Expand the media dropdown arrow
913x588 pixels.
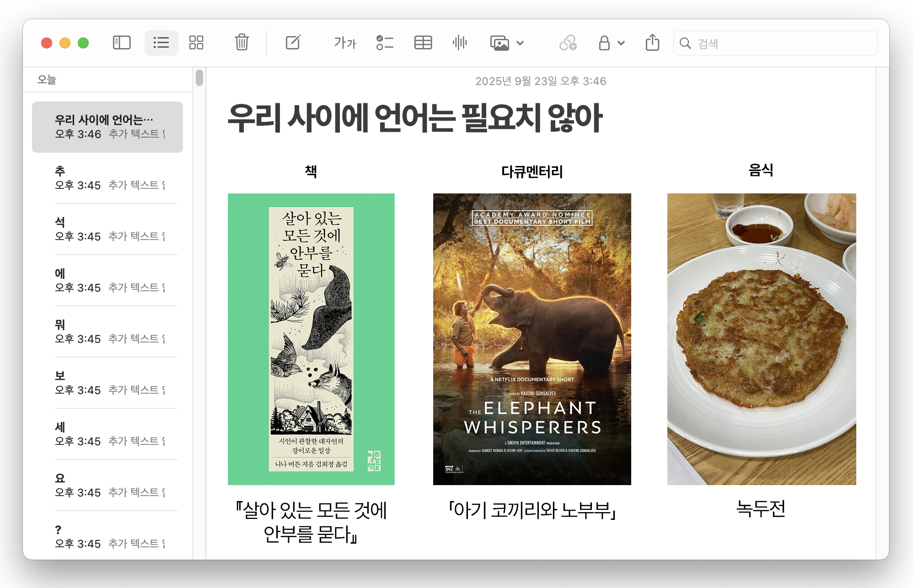(x=520, y=43)
